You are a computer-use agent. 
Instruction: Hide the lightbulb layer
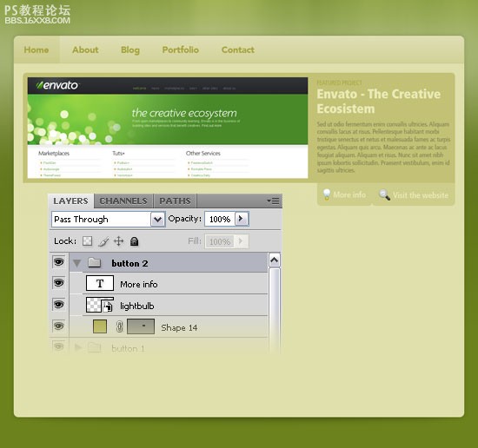[59, 305]
